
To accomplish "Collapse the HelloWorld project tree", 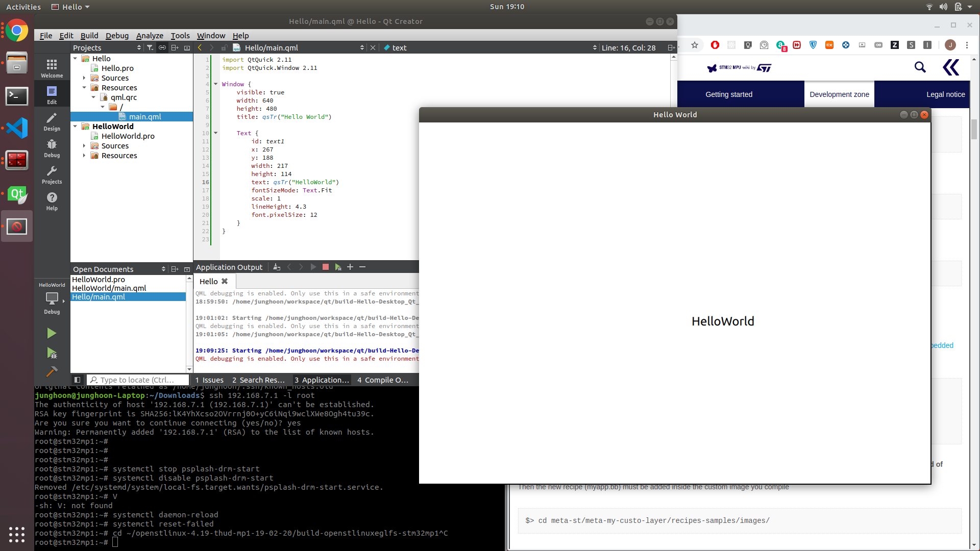I will click(75, 127).
